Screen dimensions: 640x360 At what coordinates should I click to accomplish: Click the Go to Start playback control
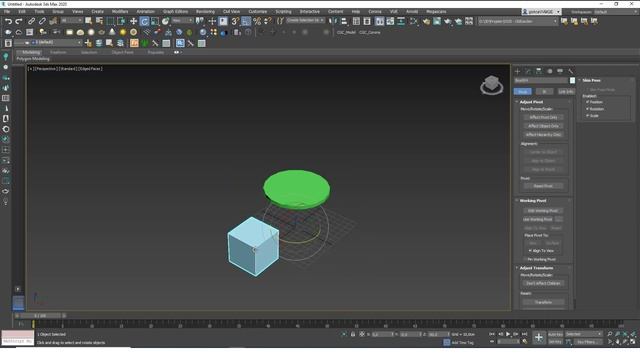point(491,334)
